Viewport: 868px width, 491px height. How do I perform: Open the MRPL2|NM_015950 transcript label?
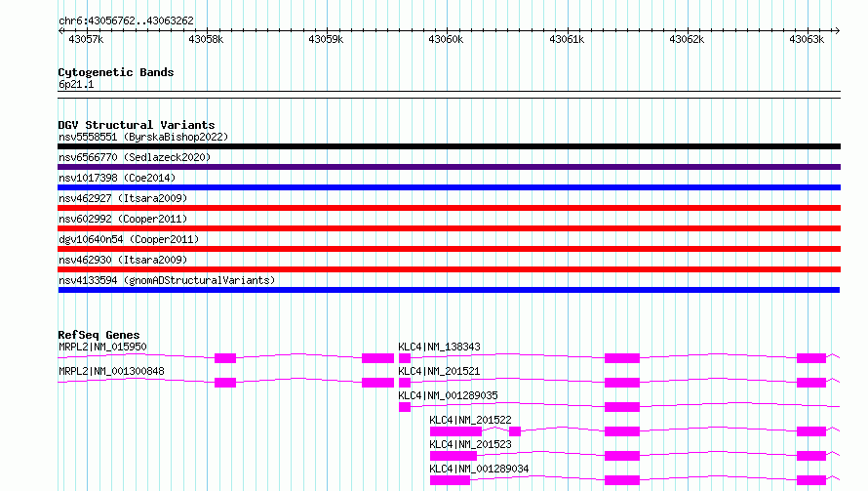[102, 347]
